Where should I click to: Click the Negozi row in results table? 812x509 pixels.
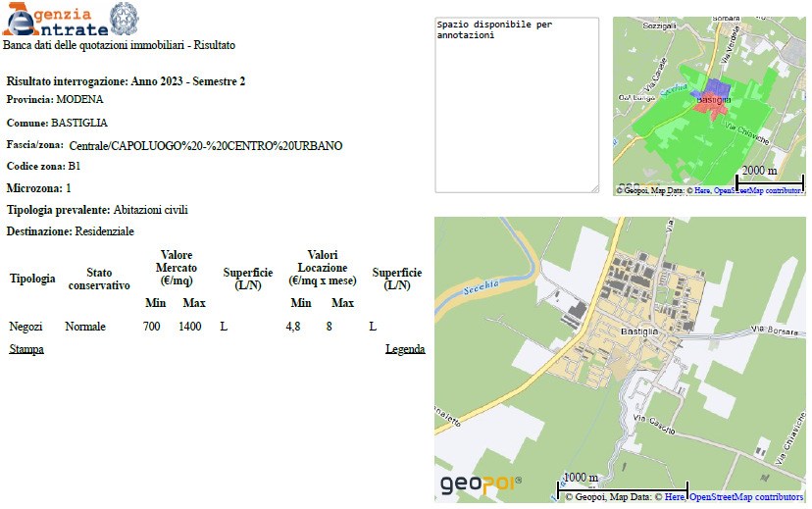(x=29, y=327)
